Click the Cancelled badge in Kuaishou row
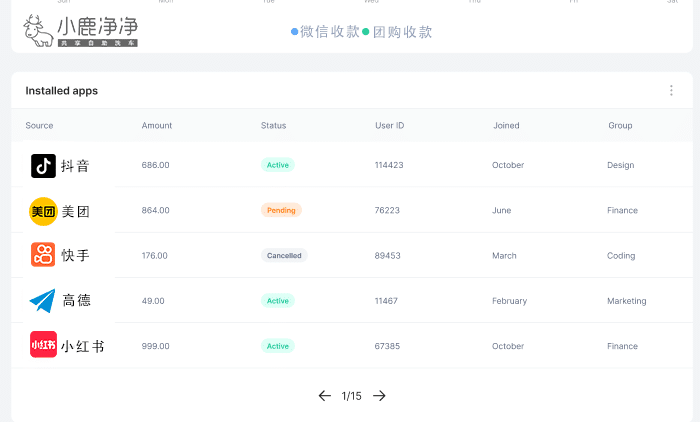Viewport: 700px width, 423px height. pyautogui.click(x=284, y=255)
